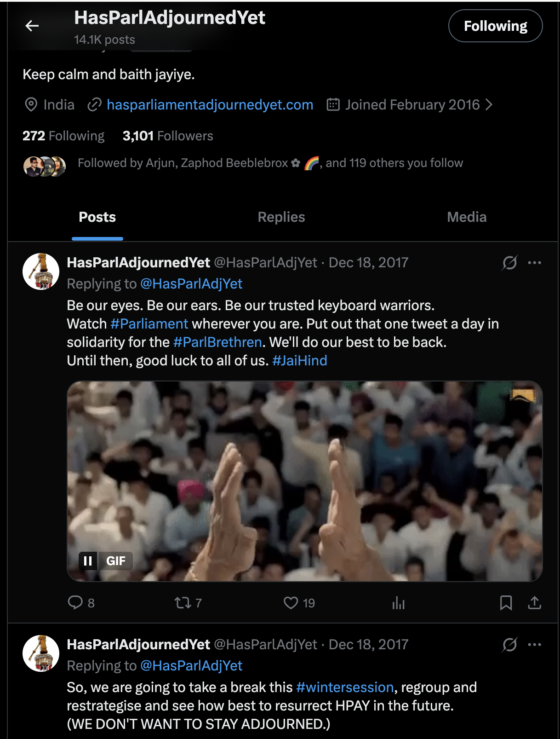560x739 pixels.
Task: Repost the first post with GIF
Action: pyautogui.click(x=183, y=602)
